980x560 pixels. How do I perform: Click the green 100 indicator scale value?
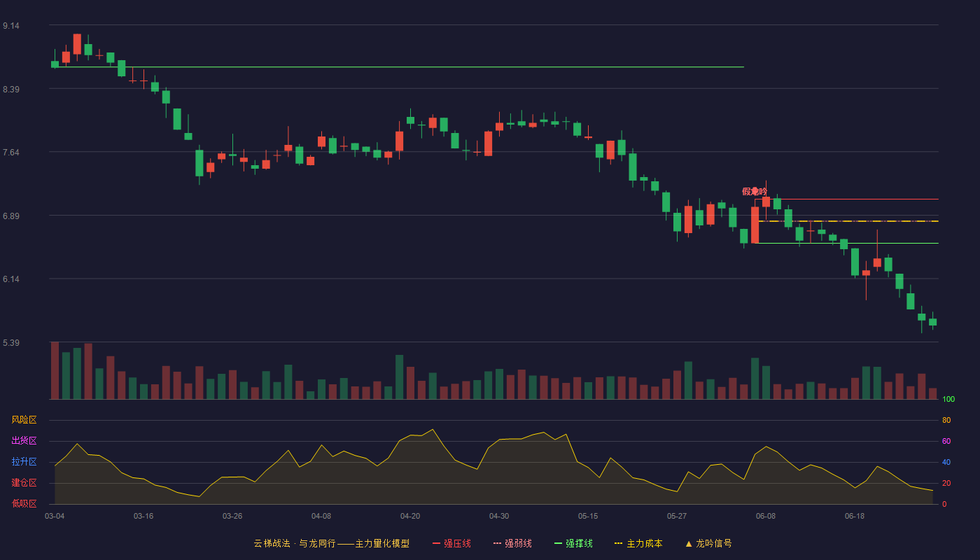(x=948, y=399)
